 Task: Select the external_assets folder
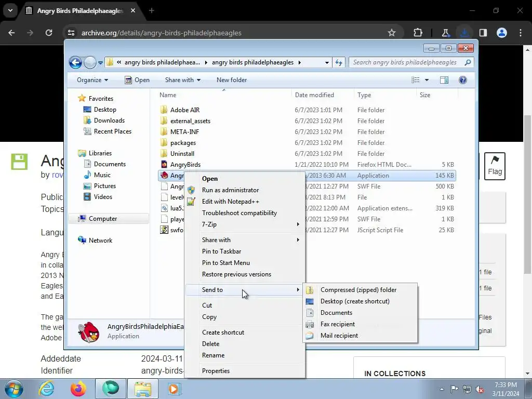click(x=190, y=121)
